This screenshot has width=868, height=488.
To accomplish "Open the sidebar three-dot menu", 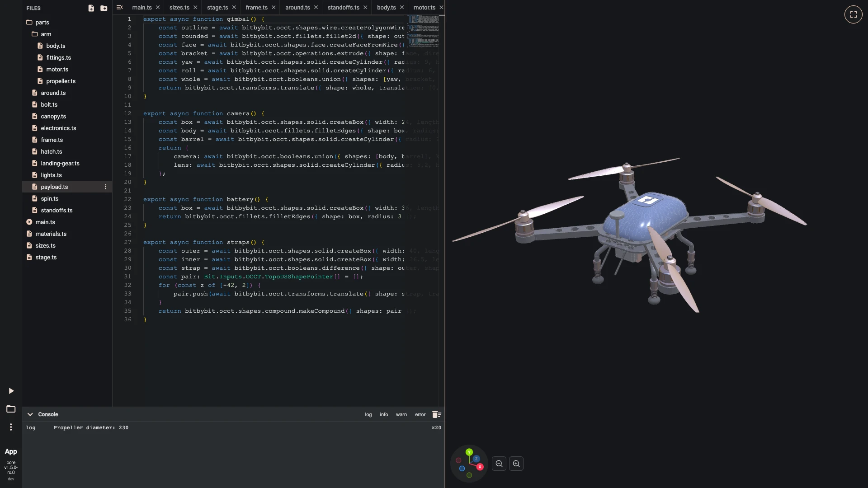I will pyautogui.click(x=11, y=427).
